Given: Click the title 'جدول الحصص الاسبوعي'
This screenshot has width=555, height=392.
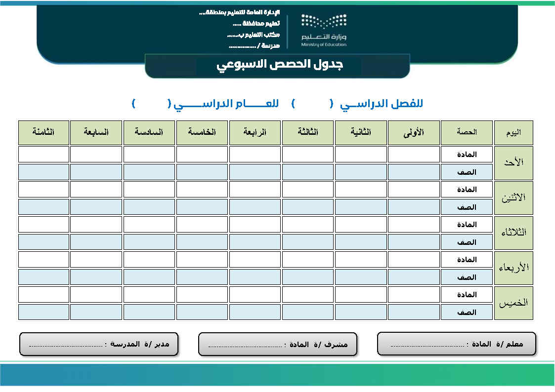Looking at the screenshot, I should 280,65.
